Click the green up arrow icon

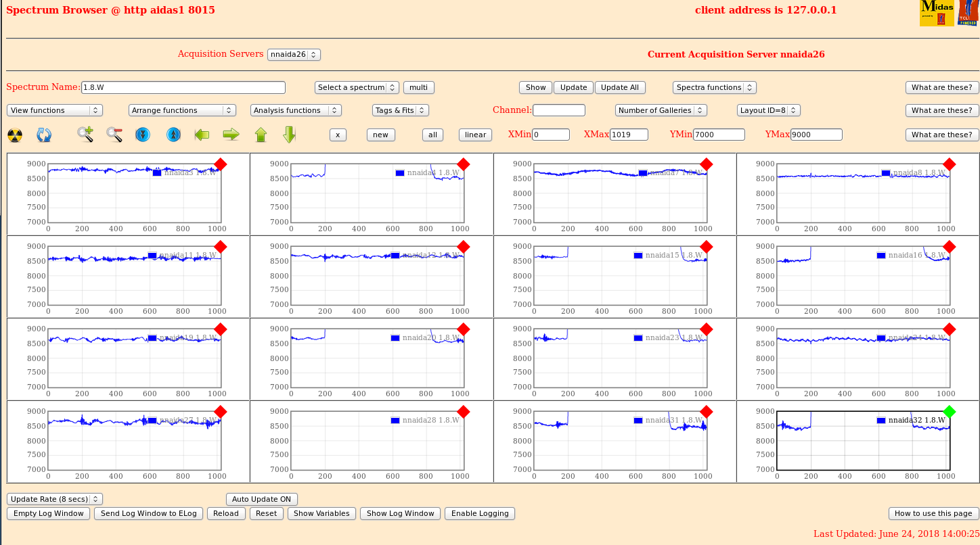click(261, 135)
